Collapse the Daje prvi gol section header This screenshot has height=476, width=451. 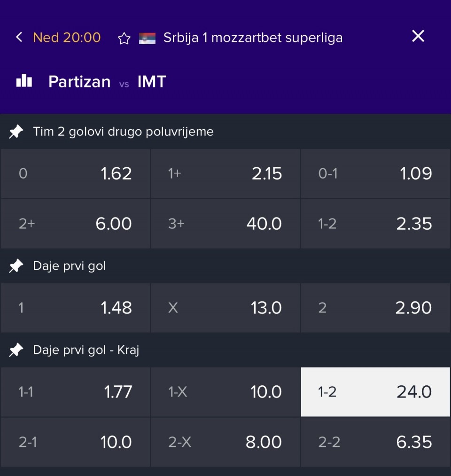click(225, 266)
